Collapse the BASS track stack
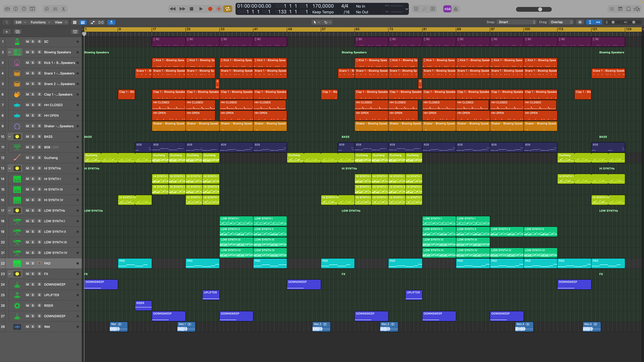The image size is (644, 362). click(10, 137)
